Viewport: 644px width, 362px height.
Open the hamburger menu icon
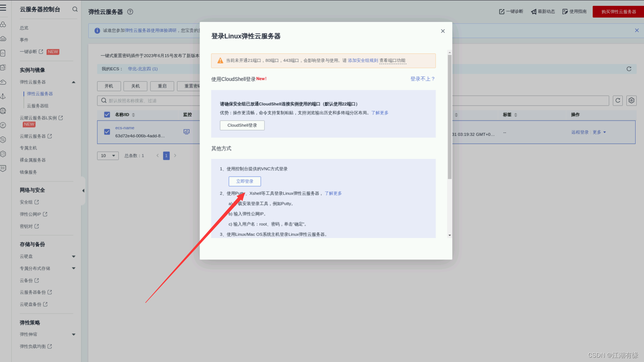pyautogui.click(x=3, y=8)
